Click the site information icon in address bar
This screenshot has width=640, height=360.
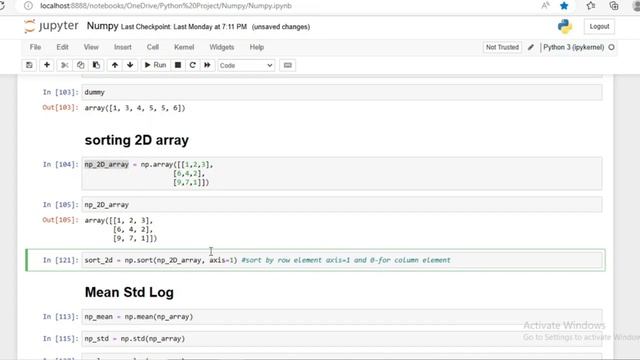tap(28, 6)
